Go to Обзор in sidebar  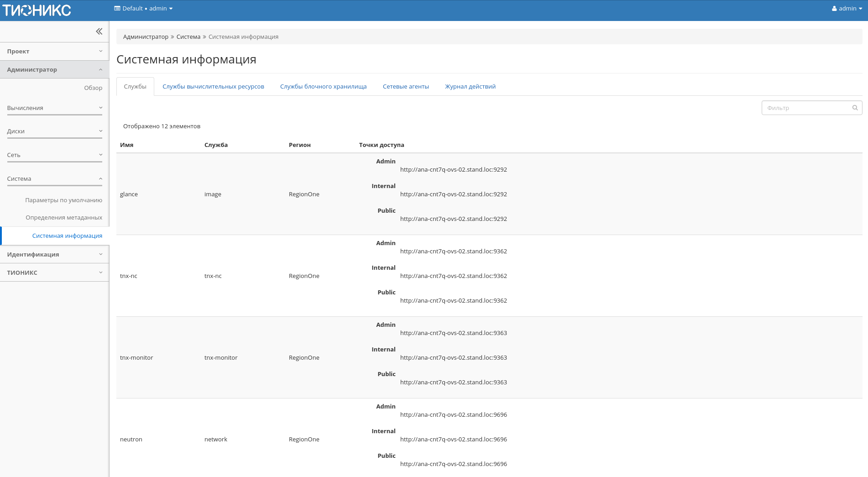(93, 88)
